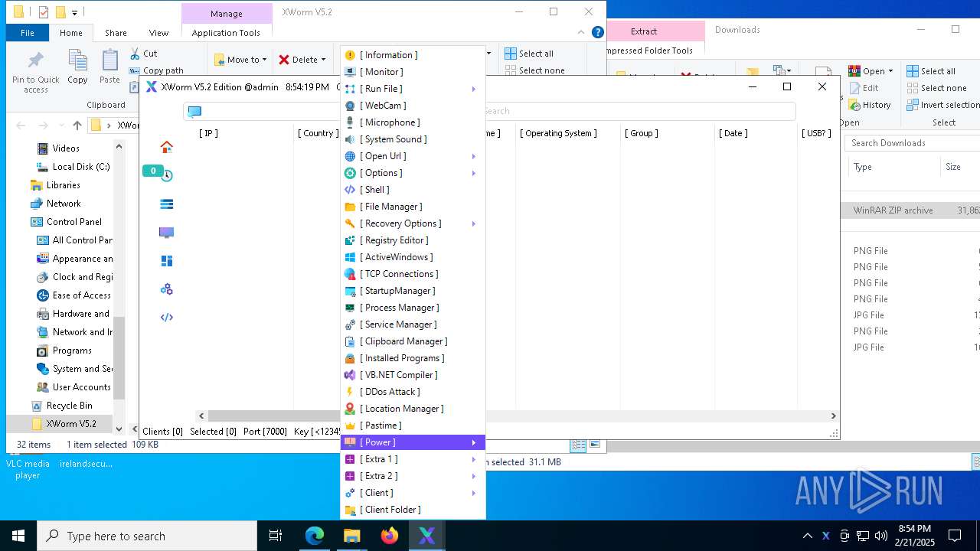Switch to the View ribbon tab

coord(158,33)
